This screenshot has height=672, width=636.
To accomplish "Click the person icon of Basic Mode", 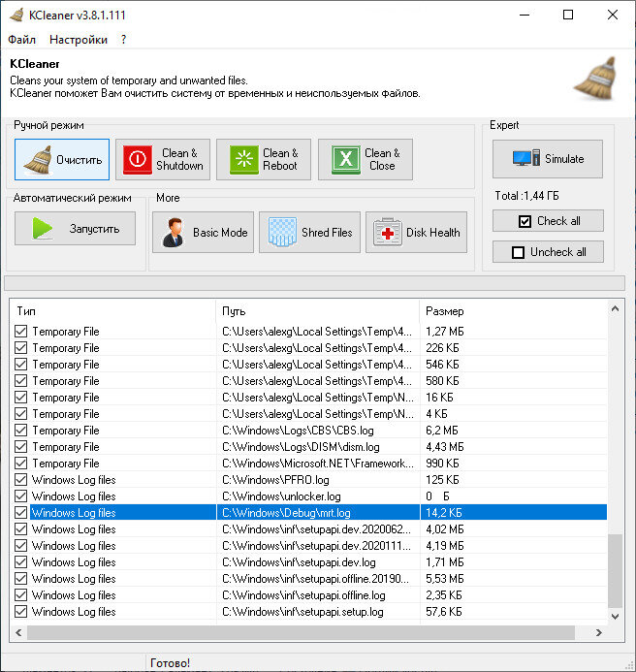I will (174, 233).
